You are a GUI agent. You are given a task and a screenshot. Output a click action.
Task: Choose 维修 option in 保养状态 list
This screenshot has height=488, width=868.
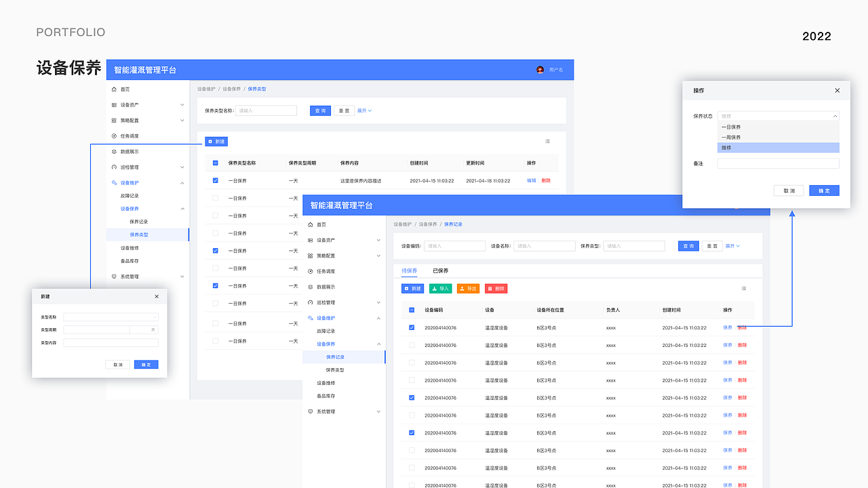(x=778, y=148)
